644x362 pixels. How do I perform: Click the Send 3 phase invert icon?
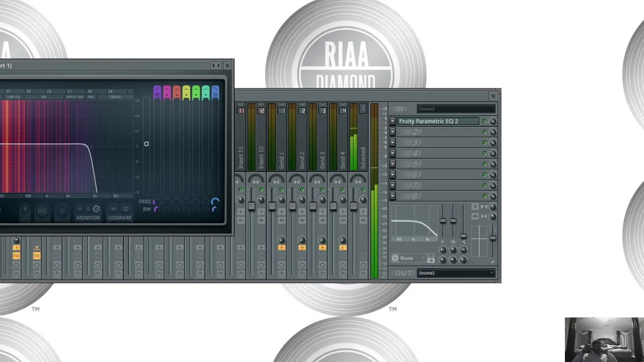322,212
